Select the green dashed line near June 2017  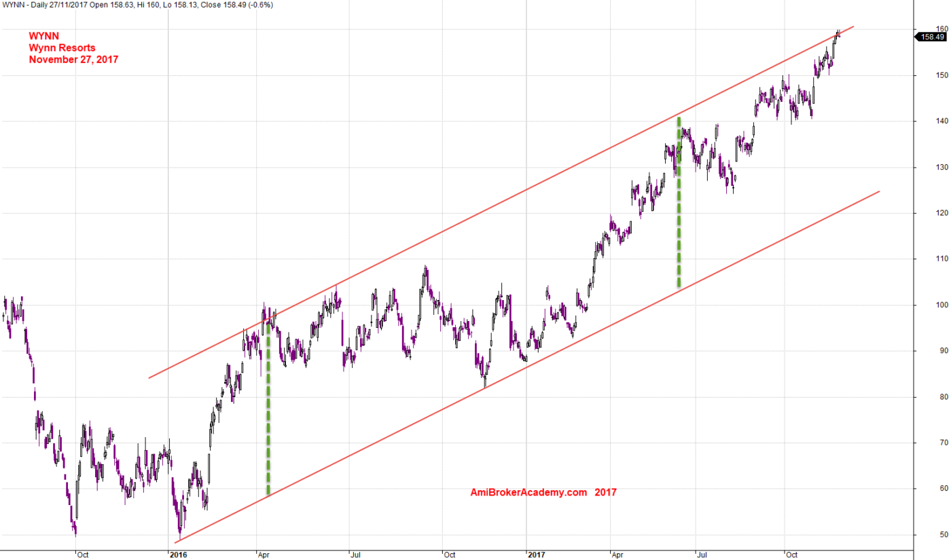pos(679,202)
